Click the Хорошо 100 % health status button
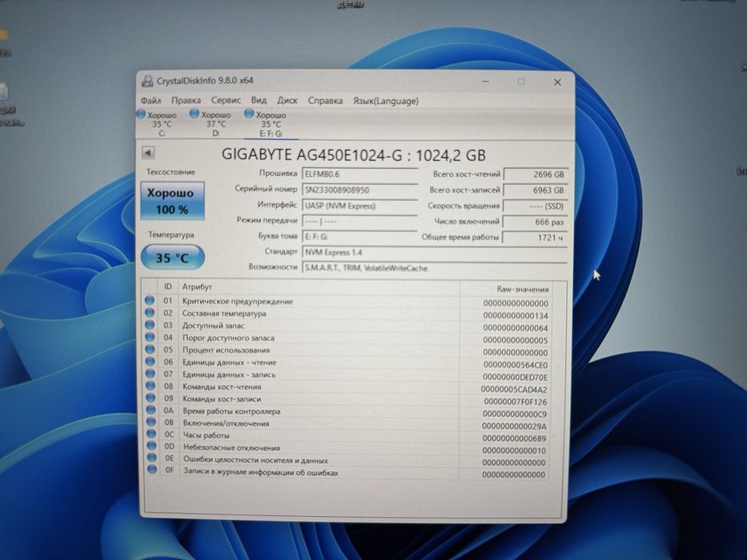The height and width of the screenshot is (560, 747). (x=172, y=201)
